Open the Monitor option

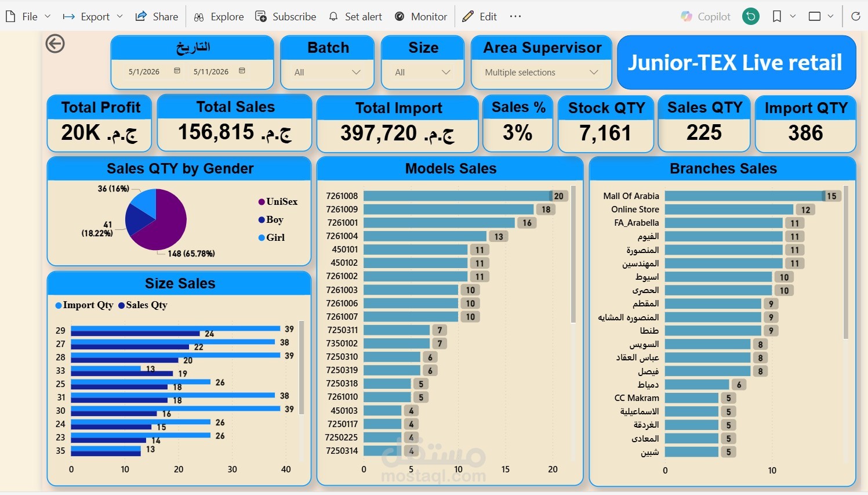point(421,17)
